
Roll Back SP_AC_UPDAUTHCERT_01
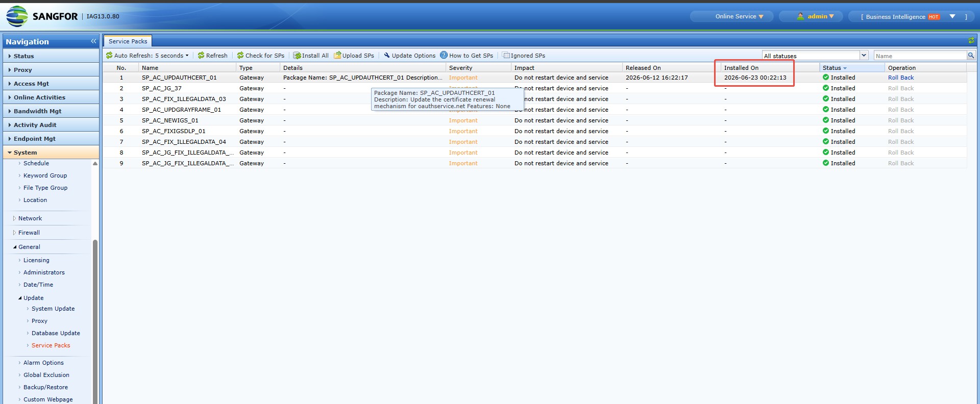(x=901, y=78)
